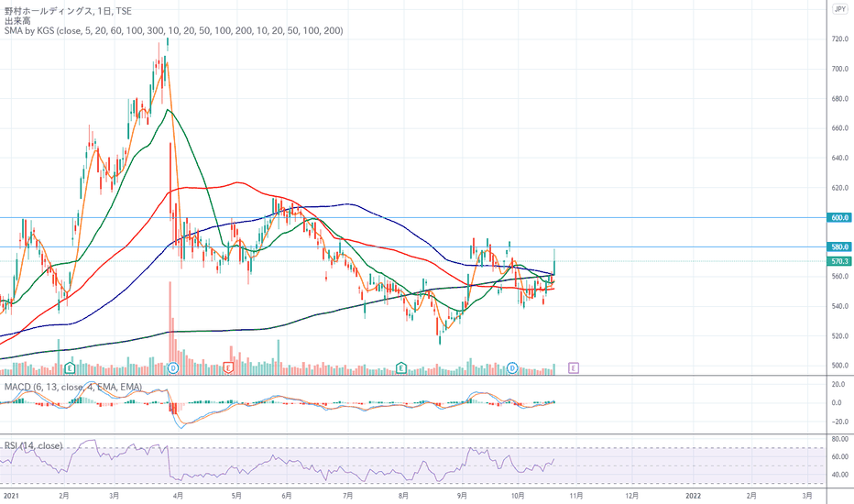The image size is (854, 504).
Task: Click the 12月 label on time axis
Action: (x=631, y=496)
